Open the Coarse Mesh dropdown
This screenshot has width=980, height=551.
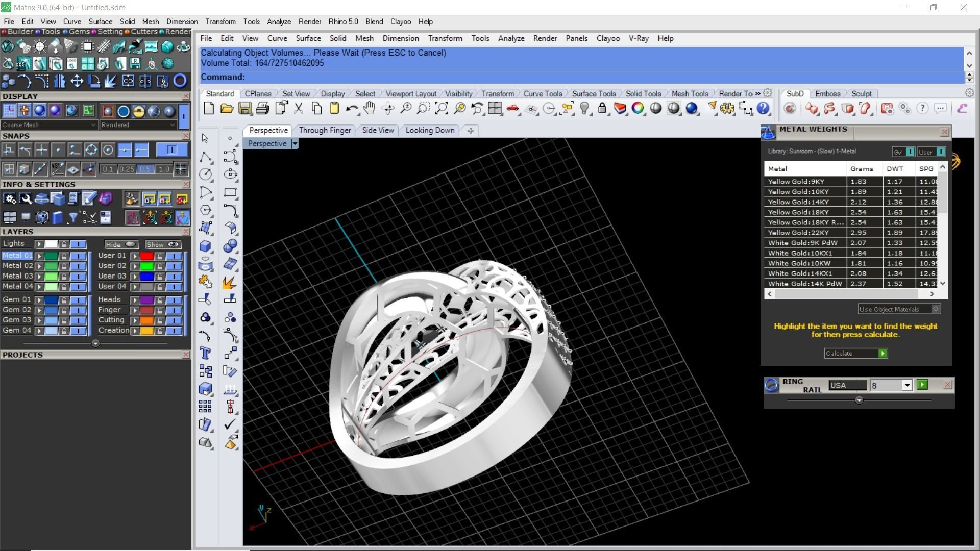(49, 125)
